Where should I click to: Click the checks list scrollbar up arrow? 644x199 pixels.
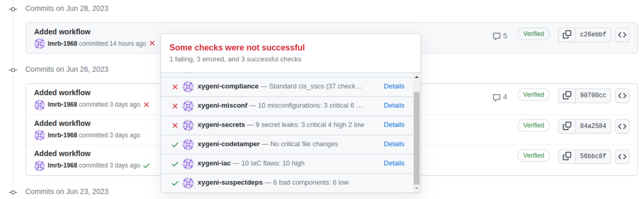pyautogui.click(x=416, y=77)
